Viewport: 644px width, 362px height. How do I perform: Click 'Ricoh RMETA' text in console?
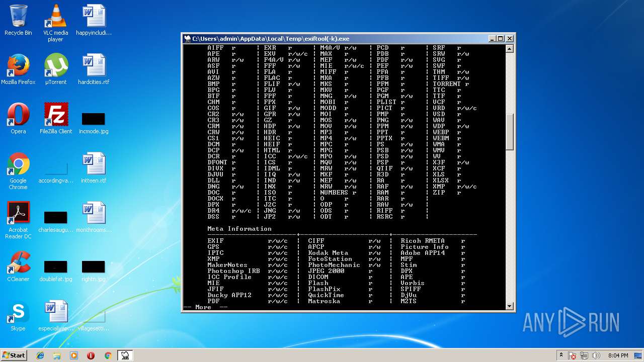(x=423, y=241)
